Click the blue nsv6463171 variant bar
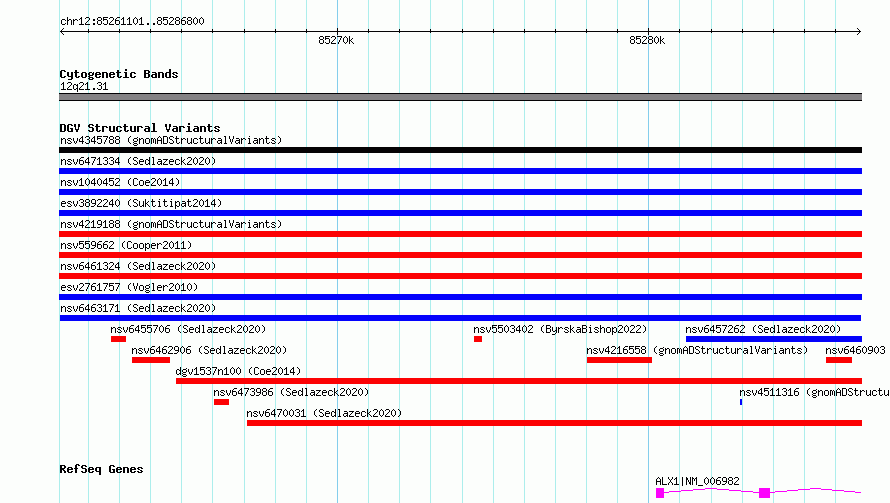The height and width of the screenshot is (503, 890). pyautogui.click(x=460, y=318)
